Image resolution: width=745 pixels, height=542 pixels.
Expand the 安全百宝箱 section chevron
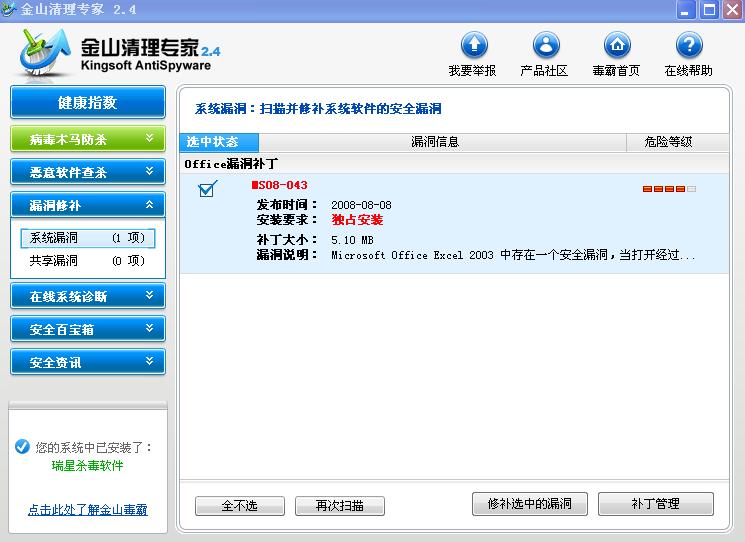pos(150,328)
